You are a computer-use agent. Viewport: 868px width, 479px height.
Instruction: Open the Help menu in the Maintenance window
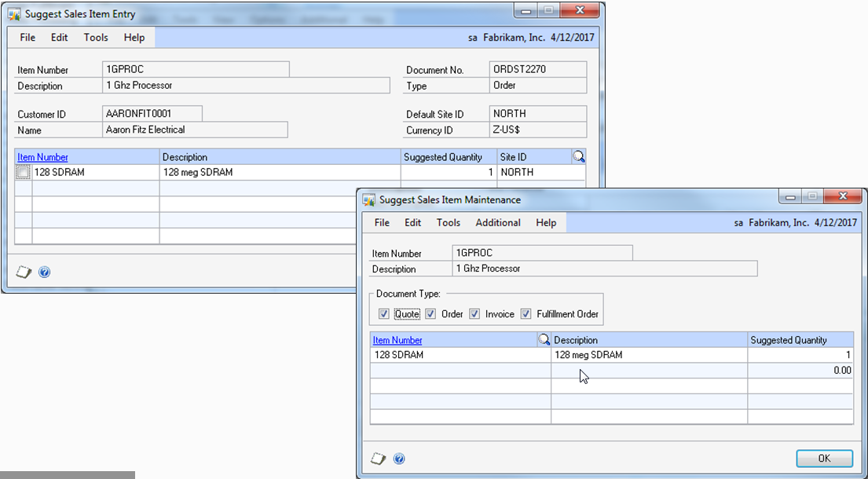pyautogui.click(x=546, y=222)
